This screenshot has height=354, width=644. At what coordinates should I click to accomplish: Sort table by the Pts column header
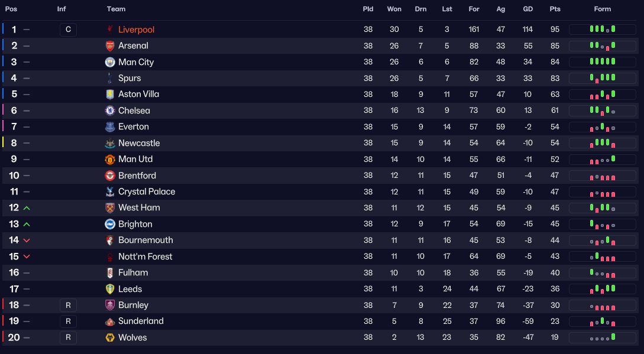(x=555, y=9)
